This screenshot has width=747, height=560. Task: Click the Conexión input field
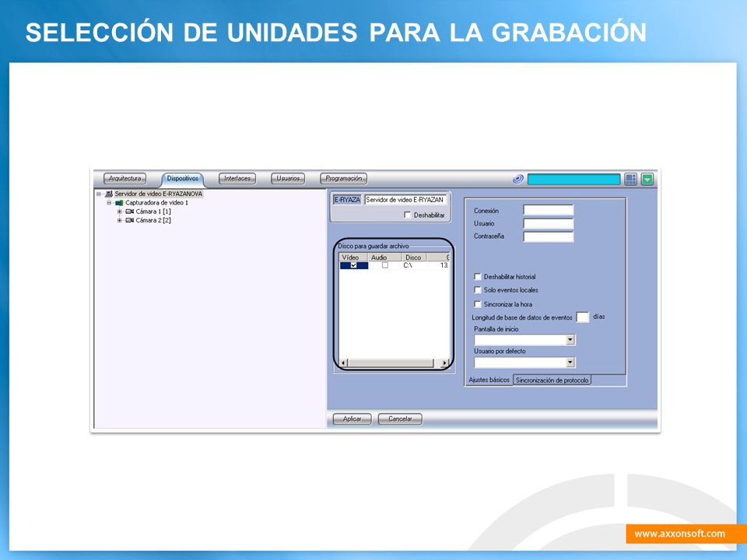tap(549, 210)
